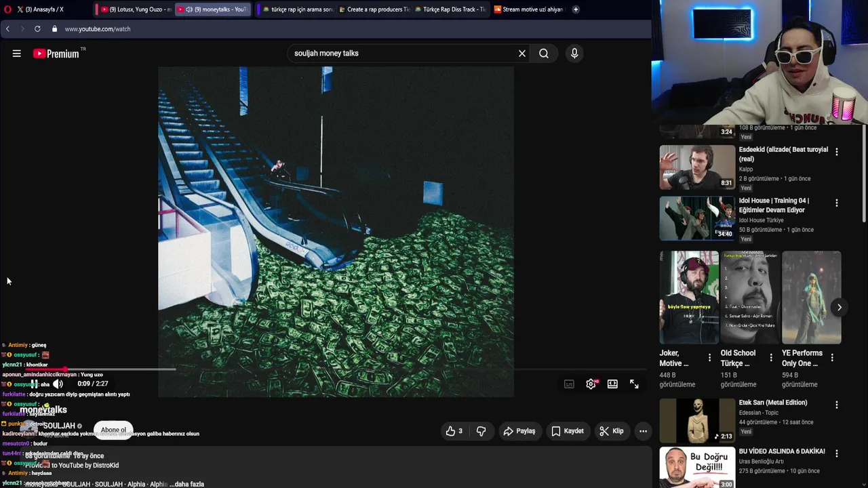This screenshot has width=868, height=488.
Task: Toggle subtitles in the video player
Action: point(569,384)
